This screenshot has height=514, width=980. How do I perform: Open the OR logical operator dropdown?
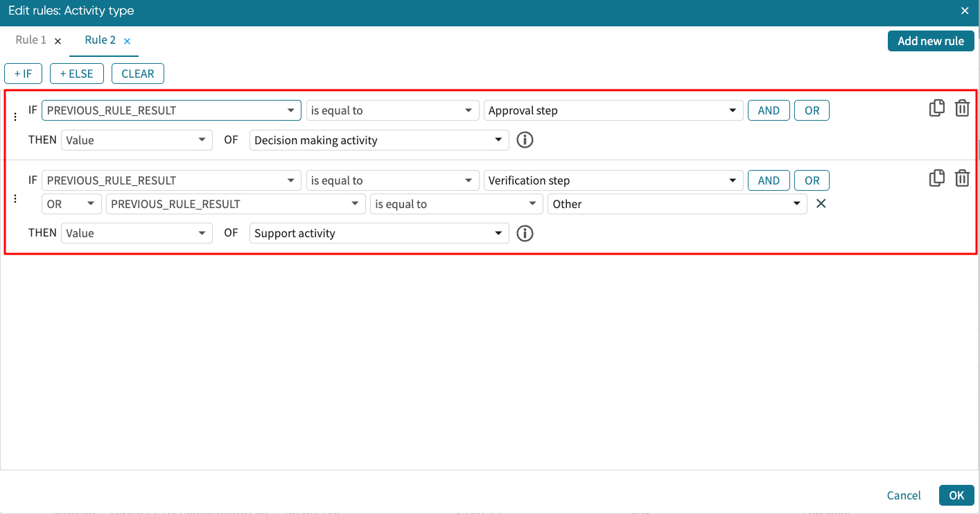pos(69,204)
